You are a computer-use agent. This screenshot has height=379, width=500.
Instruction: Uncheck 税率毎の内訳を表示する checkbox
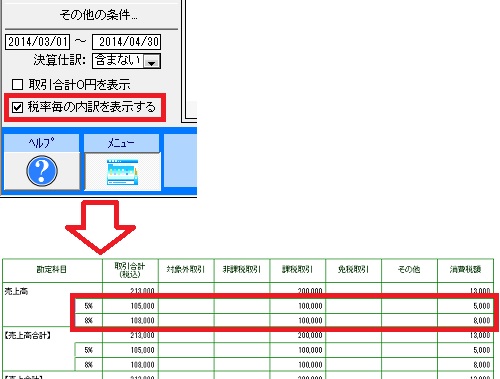click(x=17, y=107)
